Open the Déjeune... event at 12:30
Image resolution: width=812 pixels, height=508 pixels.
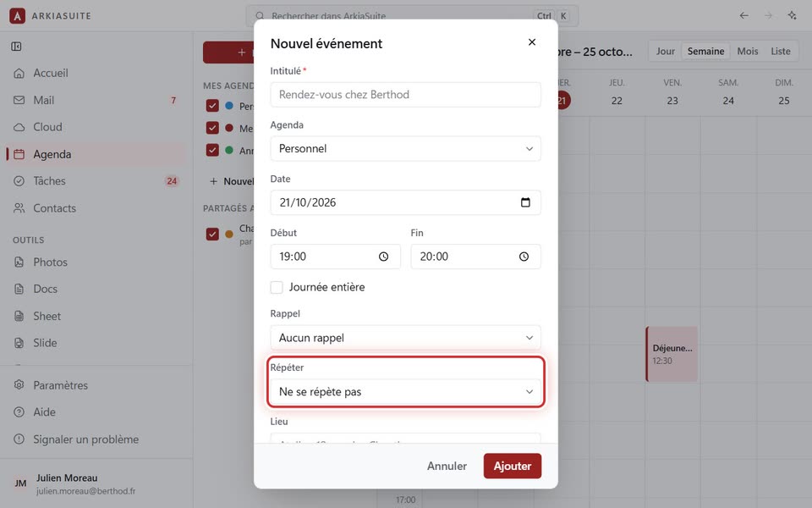672,354
